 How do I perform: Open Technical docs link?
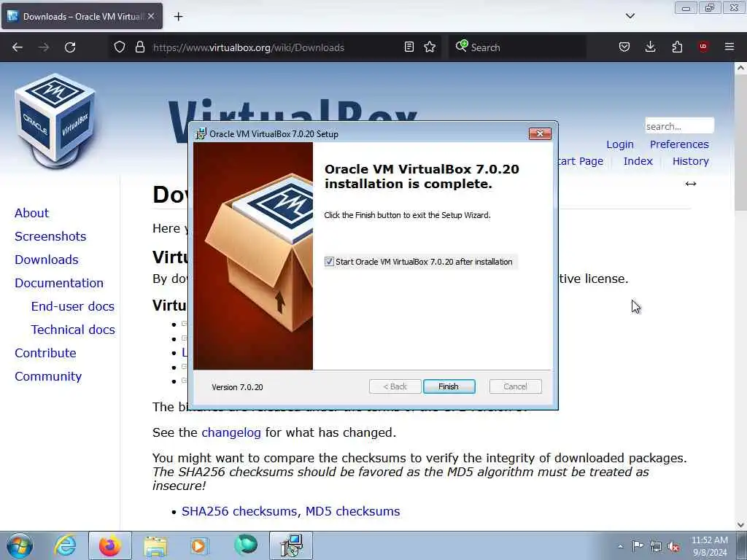tap(73, 330)
